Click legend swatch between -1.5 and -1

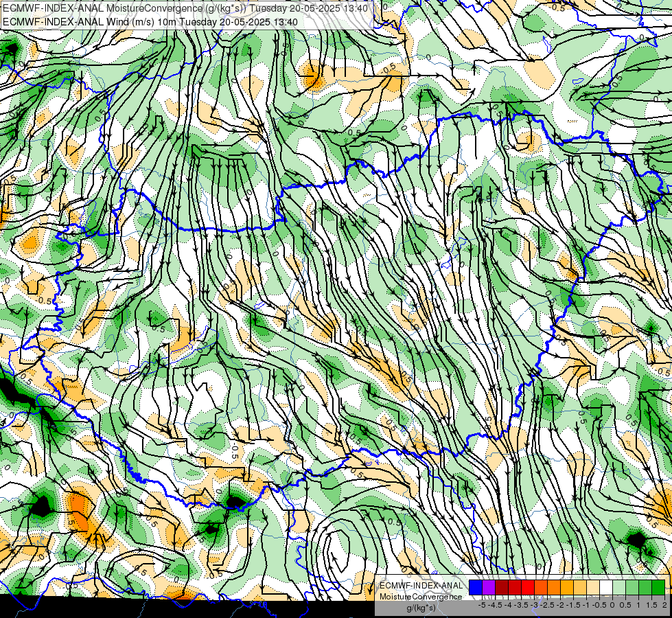pyautogui.click(x=580, y=588)
